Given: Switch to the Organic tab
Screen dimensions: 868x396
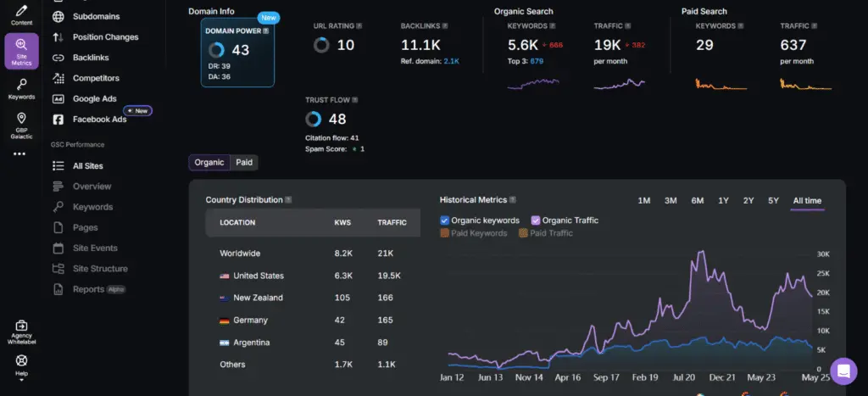Looking at the screenshot, I should [x=209, y=162].
